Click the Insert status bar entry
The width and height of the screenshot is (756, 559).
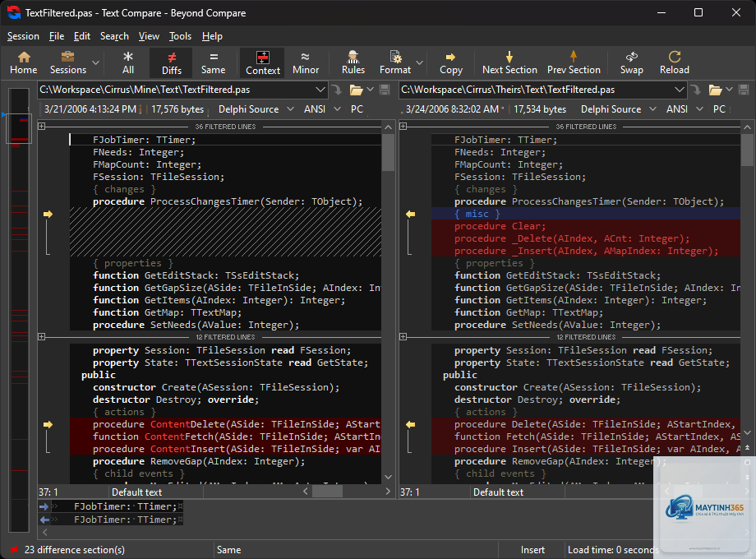pyautogui.click(x=532, y=550)
